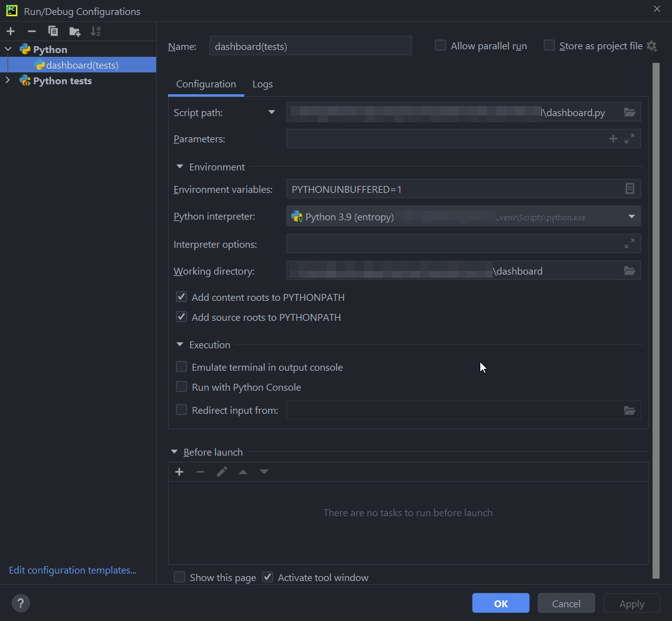Screen dimensions: 672x621
Task: Switch to the Configuration tab
Action: click(206, 84)
